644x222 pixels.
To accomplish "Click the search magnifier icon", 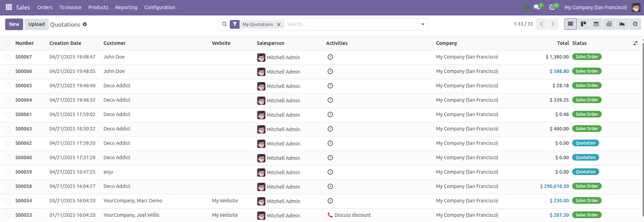I will click(225, 24).
